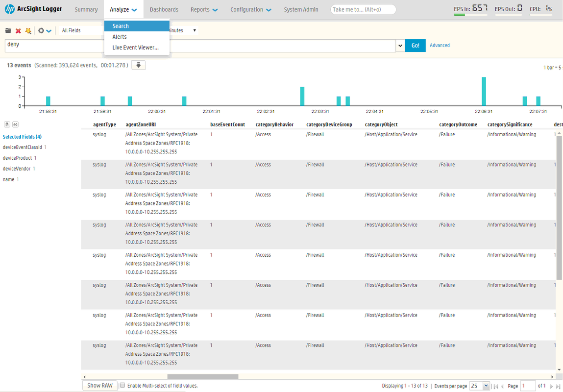Click the Analyze menu
This screenshot has width=563, height=392.
123,10
